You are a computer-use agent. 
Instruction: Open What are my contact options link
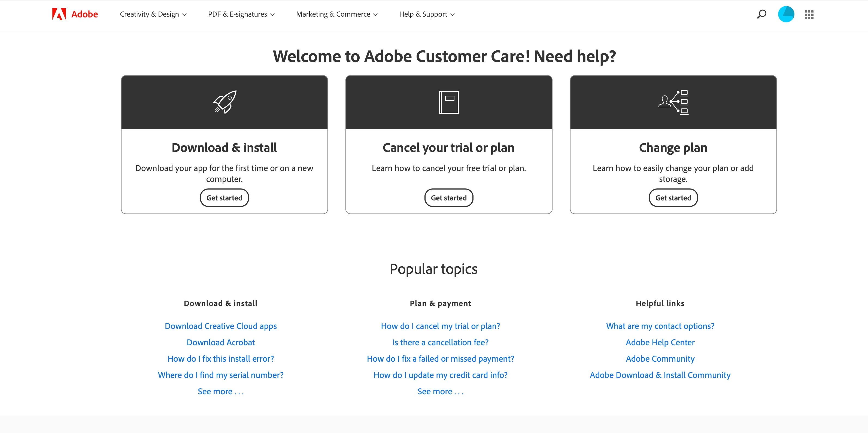[660, 326]
